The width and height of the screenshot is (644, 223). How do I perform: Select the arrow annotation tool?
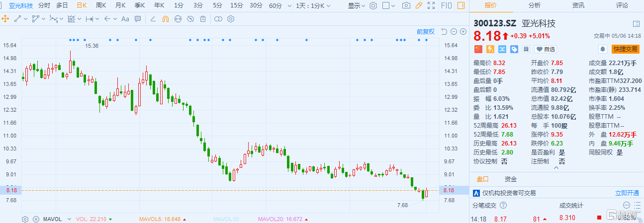click(107, 19)
